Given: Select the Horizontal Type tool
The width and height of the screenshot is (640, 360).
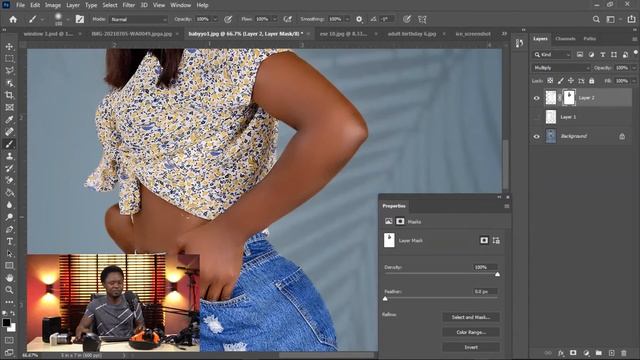Looking at the screenshot, I should [9, 241].
